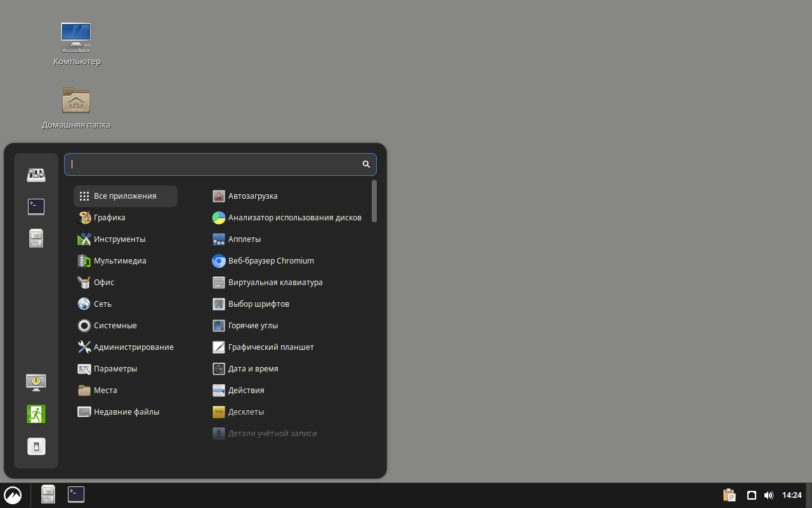Image resolution: width=812 pixels, height=508 pixels.
Task: Click the volume icon in system tray
Action: point(769,495)
